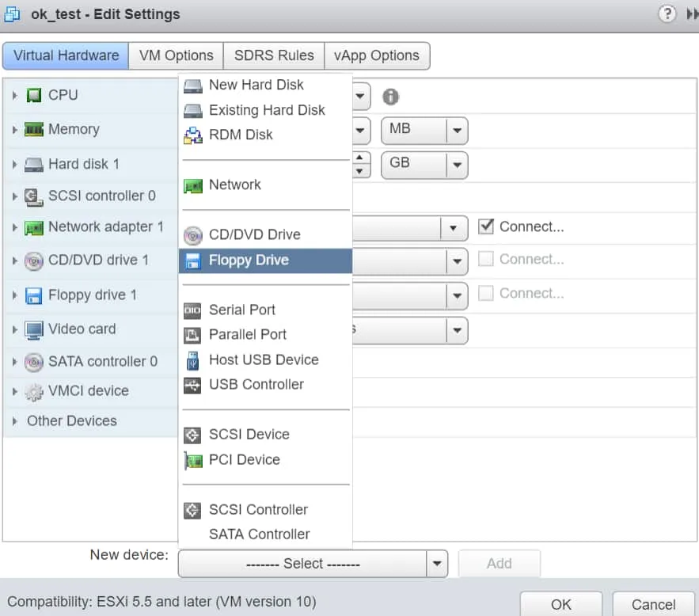
Task: Choose Floppy Drive from device menu
Action: [x=249, y=260]
